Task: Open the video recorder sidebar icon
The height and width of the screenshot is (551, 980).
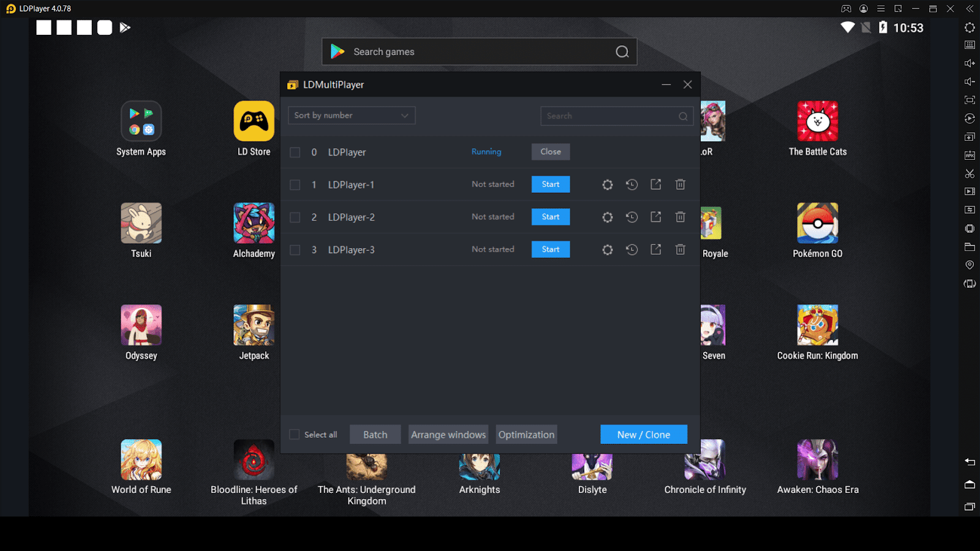Action: pos(970,192)
